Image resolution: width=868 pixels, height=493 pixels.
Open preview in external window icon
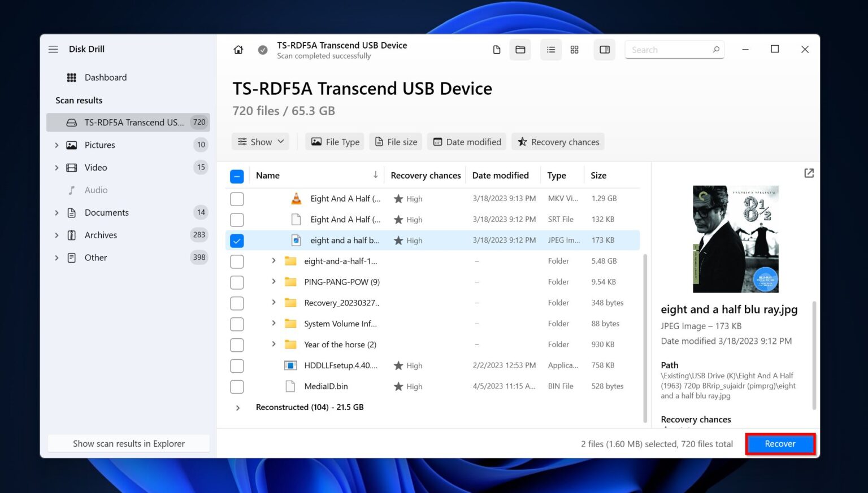(809, 173)
